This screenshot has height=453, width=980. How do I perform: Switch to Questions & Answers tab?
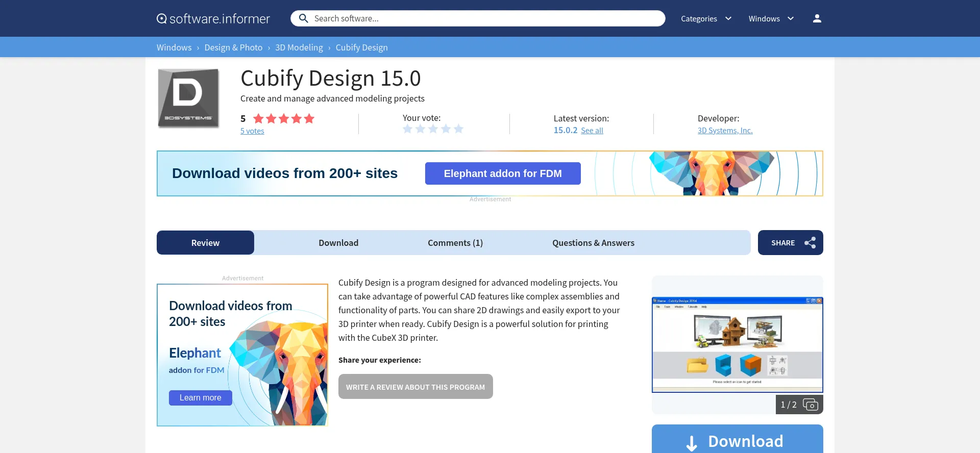pyautogui.click(x=593, y=243)
